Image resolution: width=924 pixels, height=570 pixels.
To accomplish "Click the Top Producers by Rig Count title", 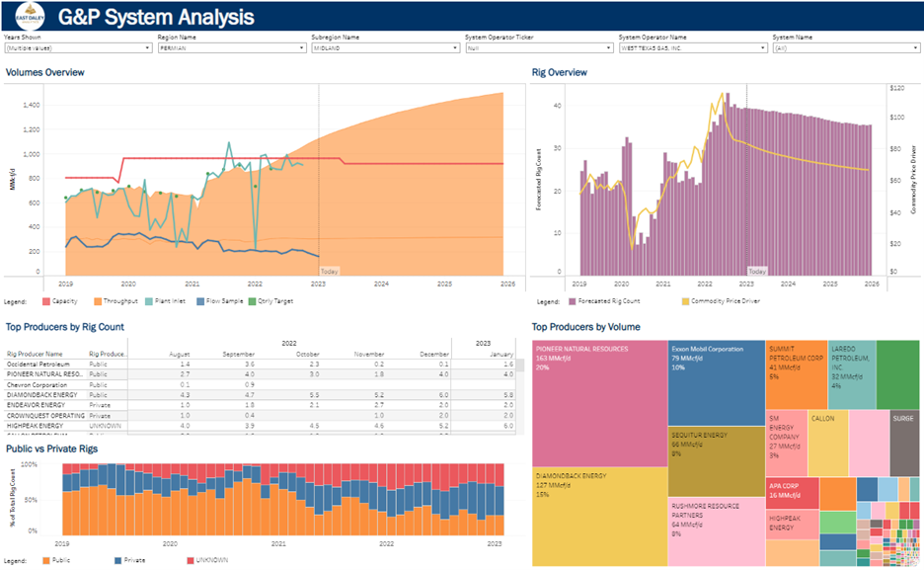I will point(65,327).
